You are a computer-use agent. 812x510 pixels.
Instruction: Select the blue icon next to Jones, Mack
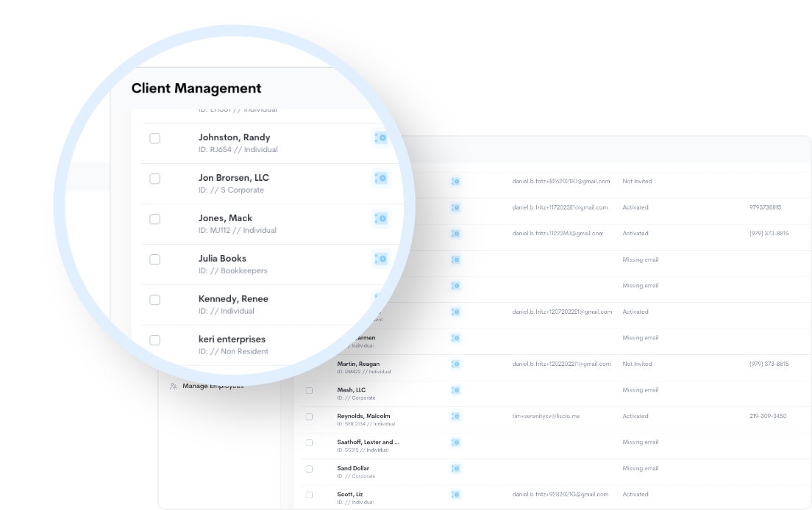pos(380,219)
